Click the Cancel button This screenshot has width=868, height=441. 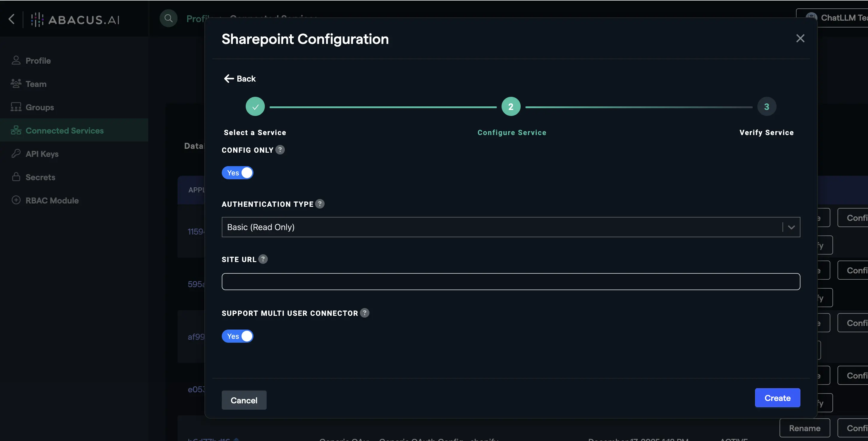(x=244, y=400)
